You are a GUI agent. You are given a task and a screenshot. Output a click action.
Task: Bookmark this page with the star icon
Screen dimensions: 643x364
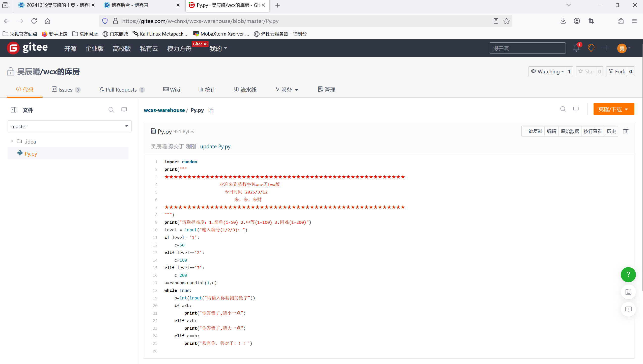pos(507,21)
